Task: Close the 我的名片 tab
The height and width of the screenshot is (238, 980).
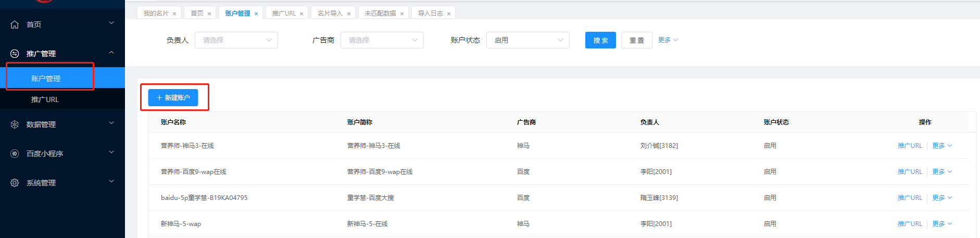Action: click(174, 14)
